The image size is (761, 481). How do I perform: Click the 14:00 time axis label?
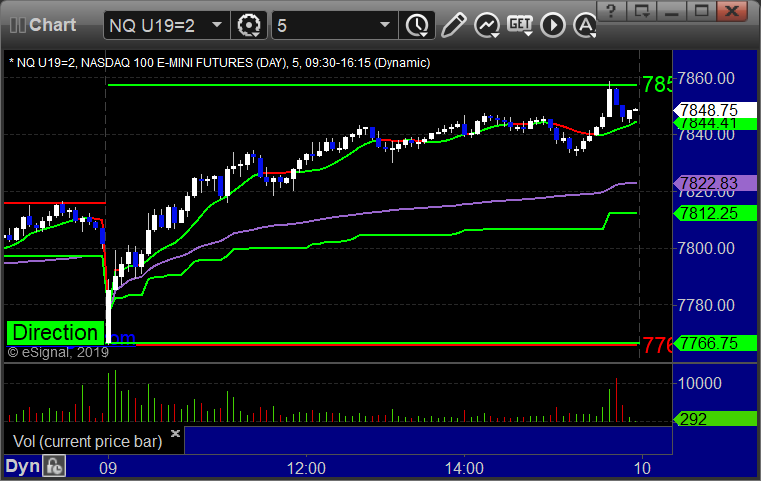tap(464, 468)
